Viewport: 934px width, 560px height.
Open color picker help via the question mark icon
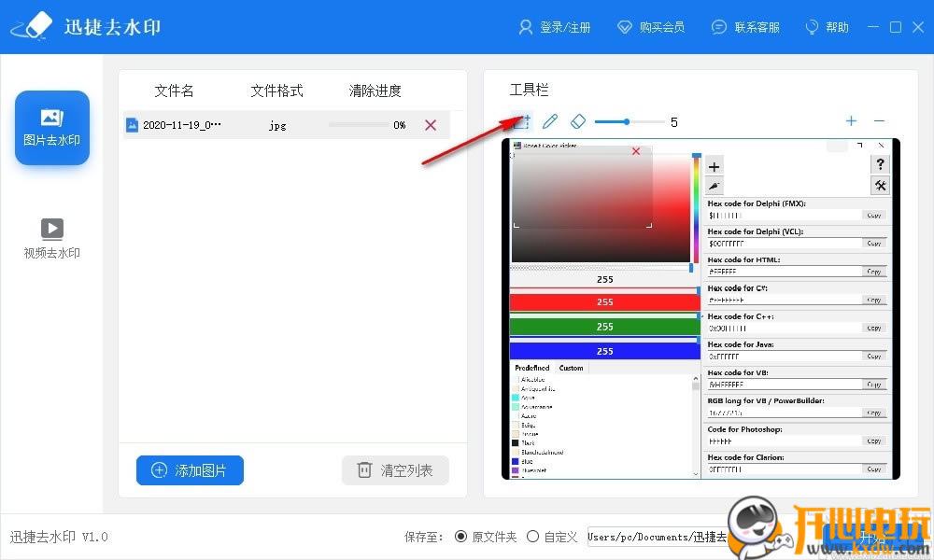pyautogui.click(x=880, y=165)
